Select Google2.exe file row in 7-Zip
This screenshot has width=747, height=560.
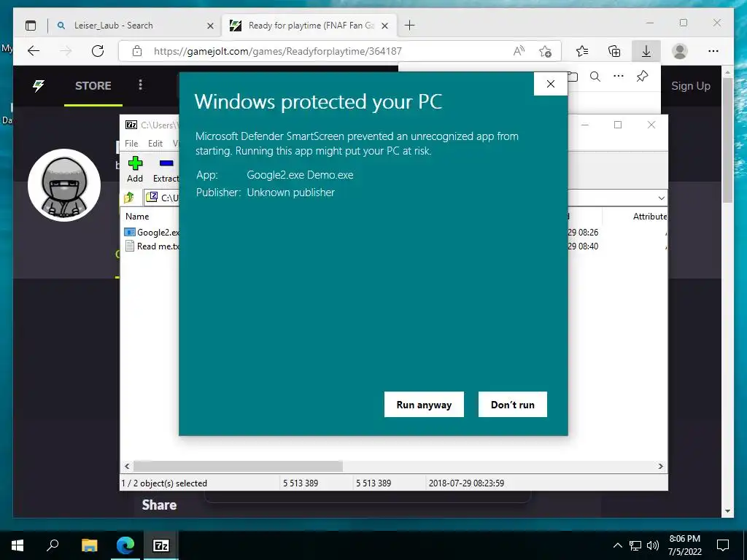point(152,233)
